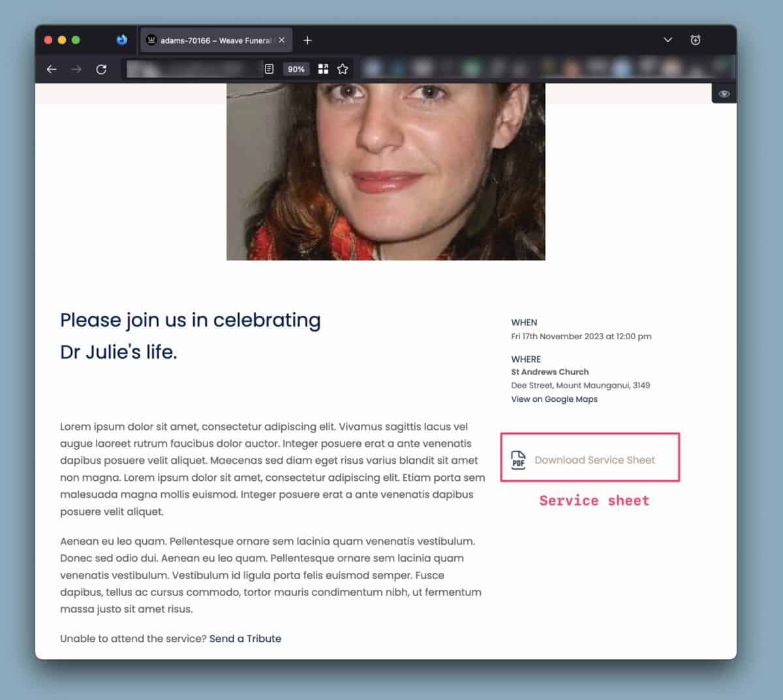Click the PDF file icon
Image resolution: width=783 pixels, height=700 pixels.
[x=518, y=460]
